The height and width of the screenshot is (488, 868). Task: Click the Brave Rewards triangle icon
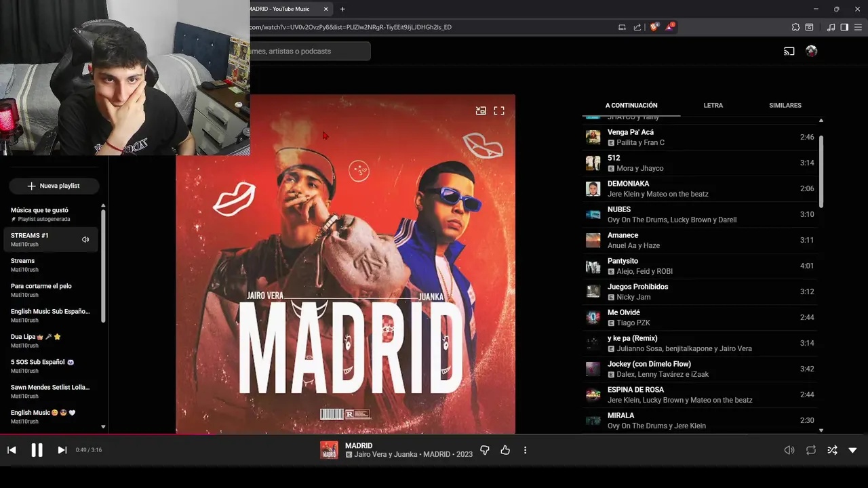[670, 26]
